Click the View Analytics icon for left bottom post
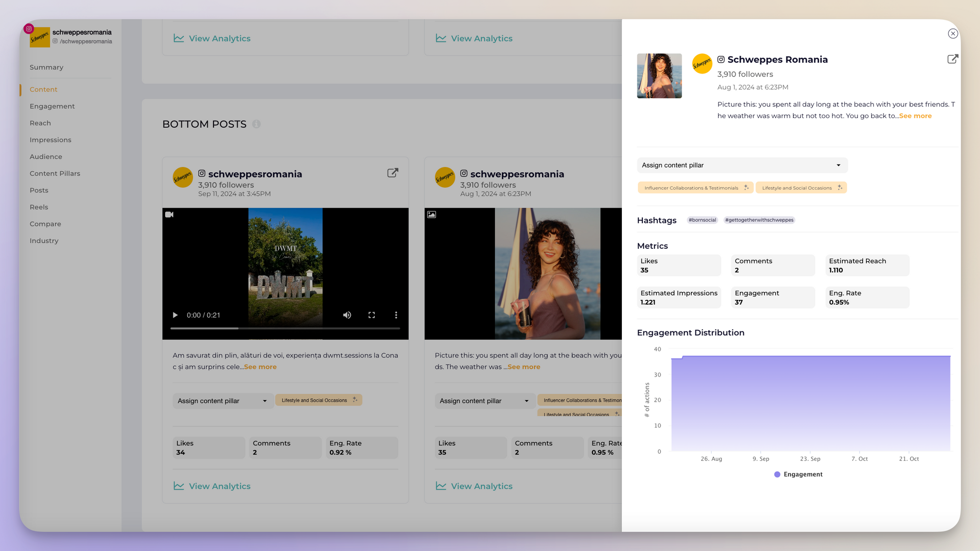This screenshot has height=551, width=980. 178,486
